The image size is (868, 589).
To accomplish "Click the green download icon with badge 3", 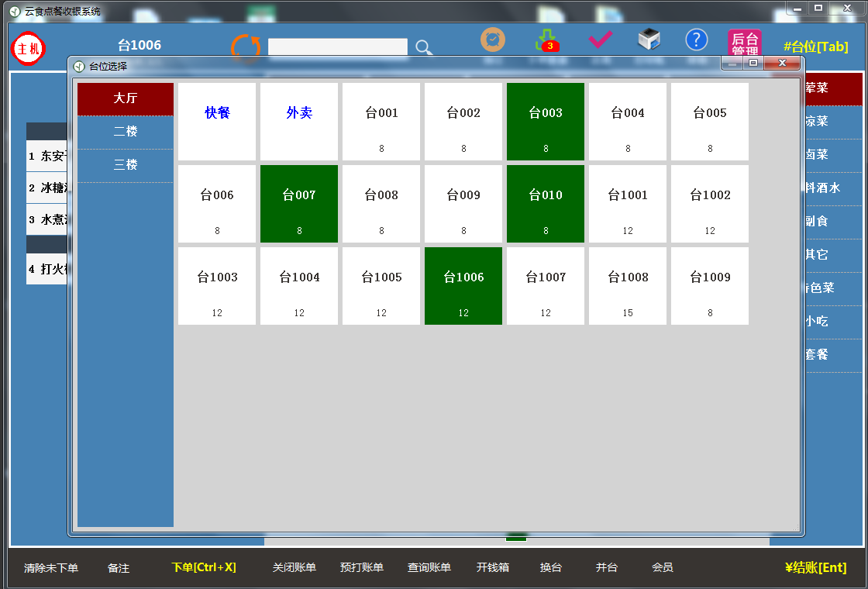I will [548, 40].
